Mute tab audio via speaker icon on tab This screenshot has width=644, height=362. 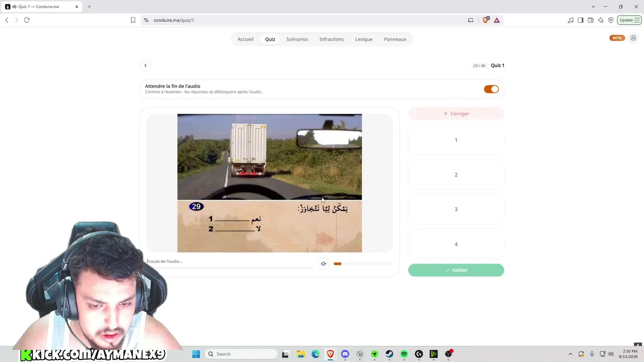click(x=14, y=7)
